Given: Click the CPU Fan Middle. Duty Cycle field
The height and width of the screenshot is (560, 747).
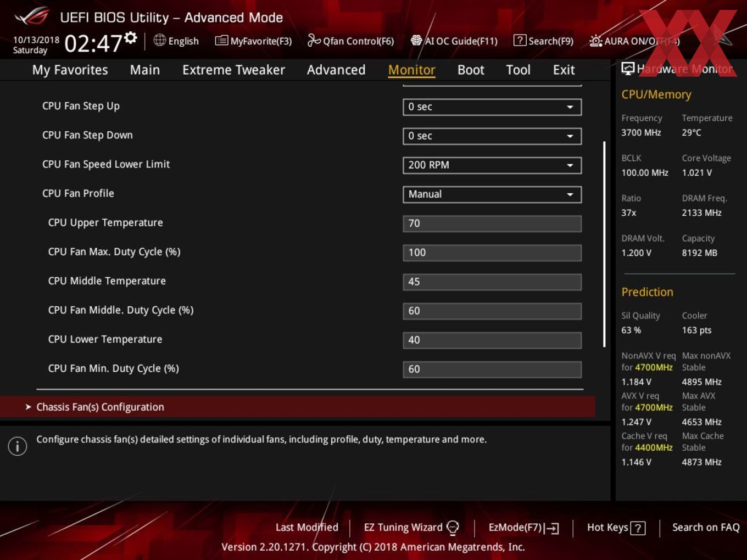Looking at the screenshot, I should [492, 311].
